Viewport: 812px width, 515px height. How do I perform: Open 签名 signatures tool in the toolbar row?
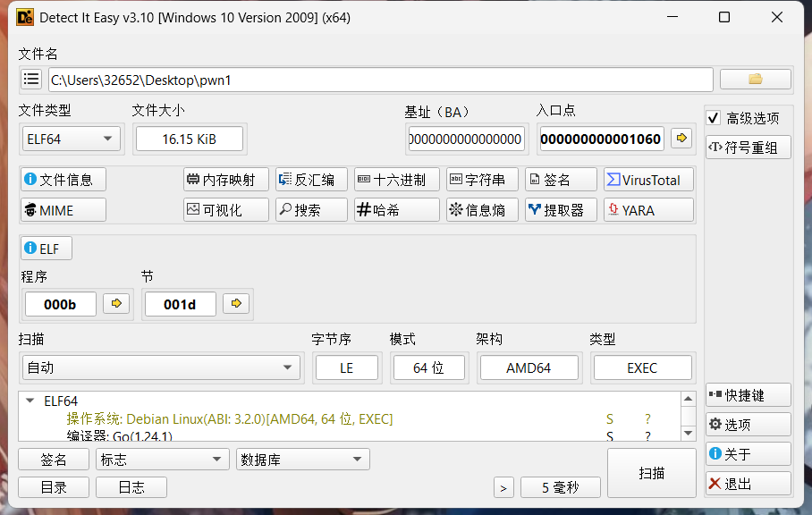pos(561,180)
